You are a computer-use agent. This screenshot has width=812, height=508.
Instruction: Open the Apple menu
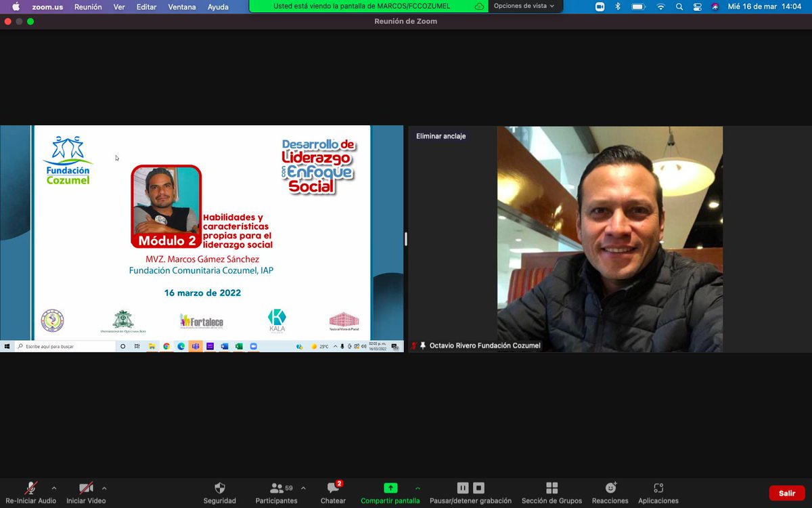[x=16, y=7]
